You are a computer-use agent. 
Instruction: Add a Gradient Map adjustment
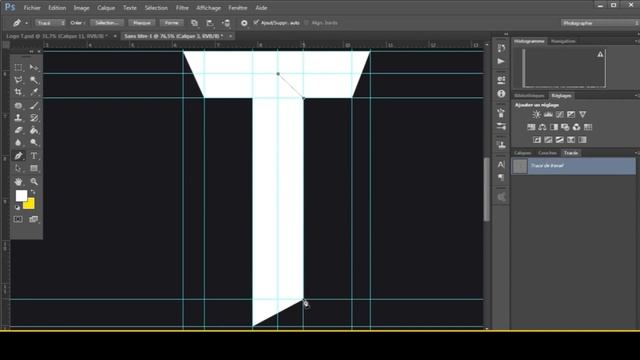coord(582,140)
